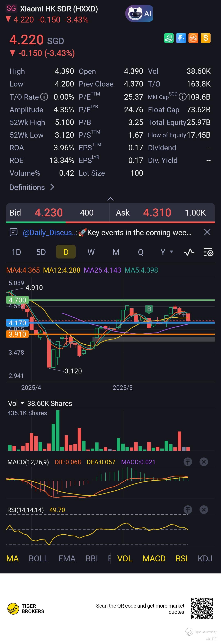Tap the MA12:4.288 legend value

[x=62, y=270]
